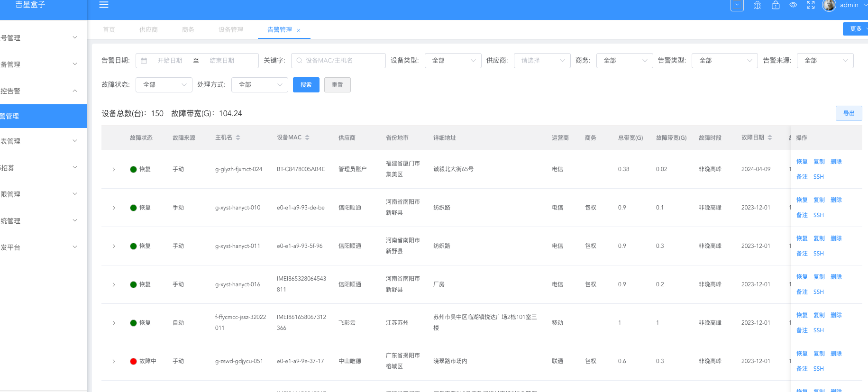Expand row g-xyst-hanyct-011
Viewport: 868px width, 392px height.
click(114, 246)
